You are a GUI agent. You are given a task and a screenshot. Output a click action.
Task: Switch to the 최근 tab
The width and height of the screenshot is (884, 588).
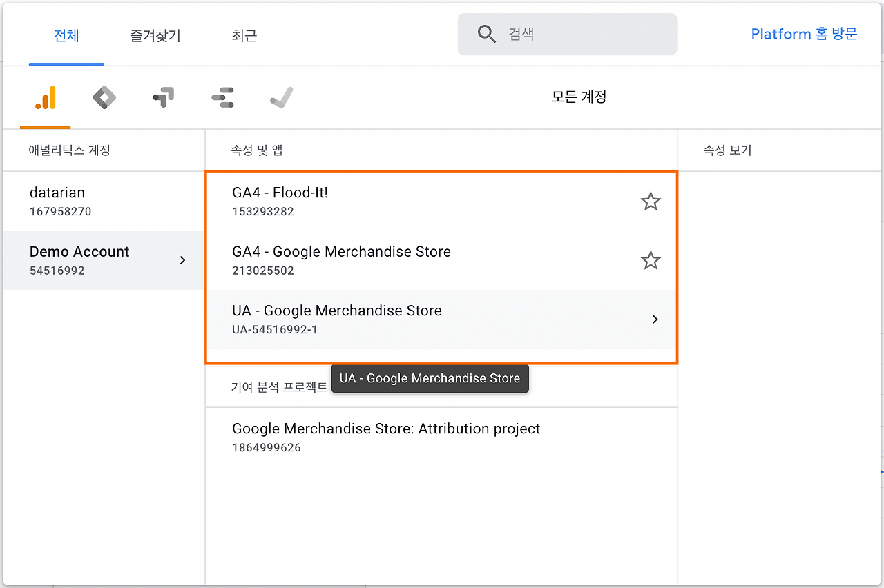pos(244,35)
